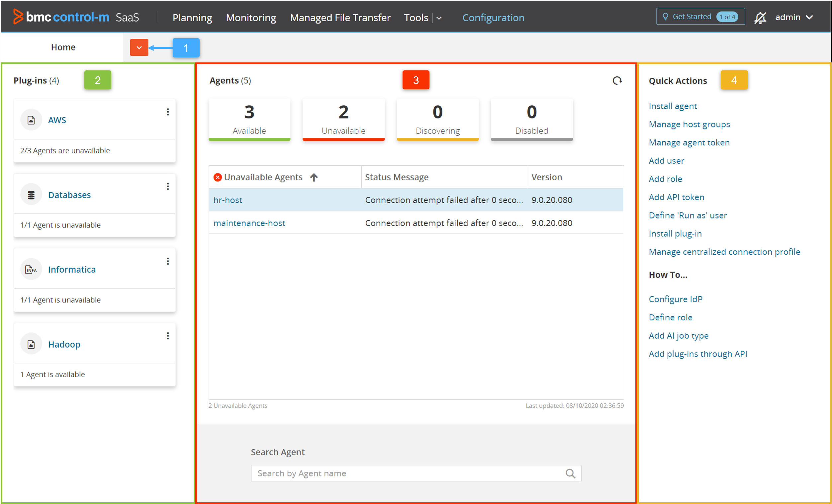Open the Tools menu chevron
Viewport: 832px width, 504px height.
(439, 18)
